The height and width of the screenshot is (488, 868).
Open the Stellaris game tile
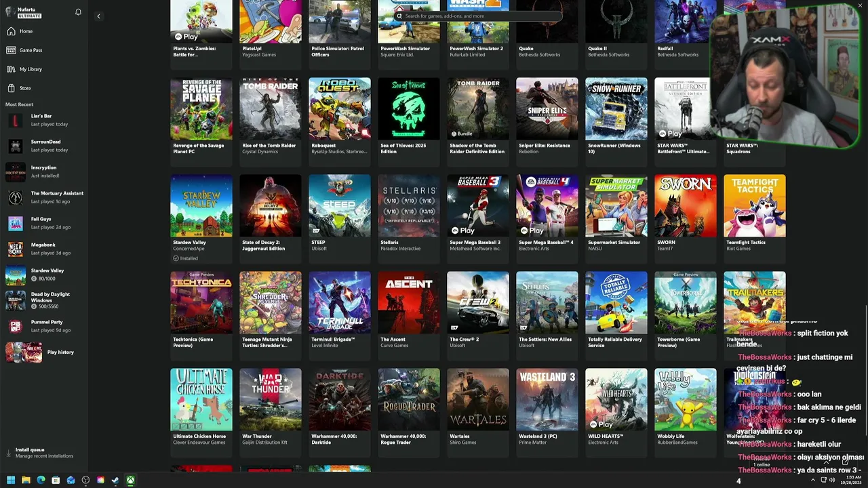pos(409,219)
